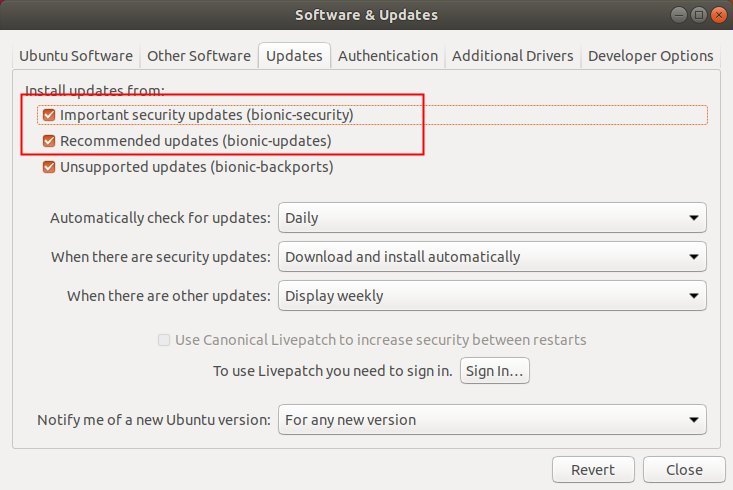Screen dimensions: 733x490
Task: Change the Notify me of new Ubuntu version option
Action: pos(492,419)
